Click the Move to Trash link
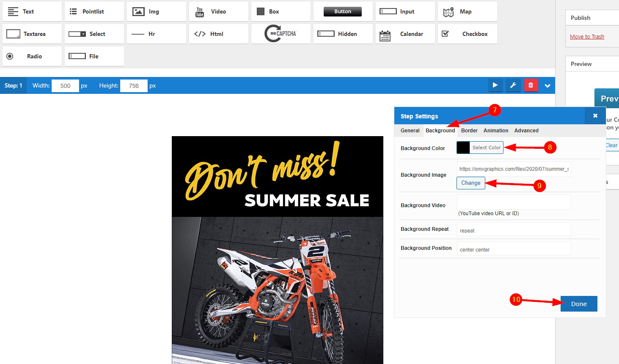The width and height of the screenshot is (619, 364). click(587, 37)
